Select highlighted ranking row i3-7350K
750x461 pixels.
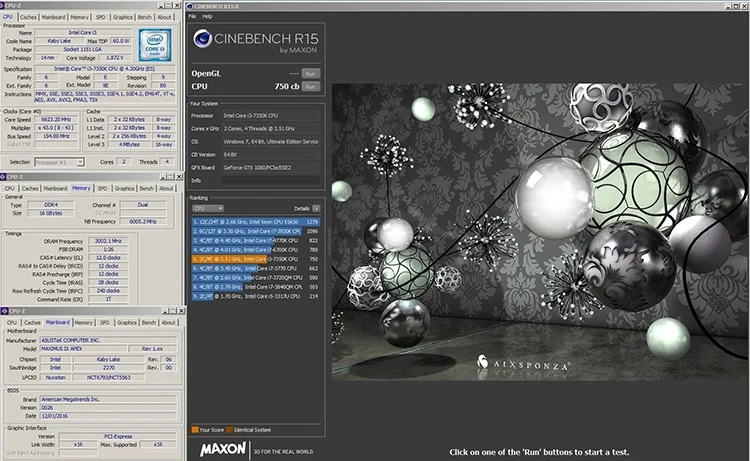coord(255,259)
